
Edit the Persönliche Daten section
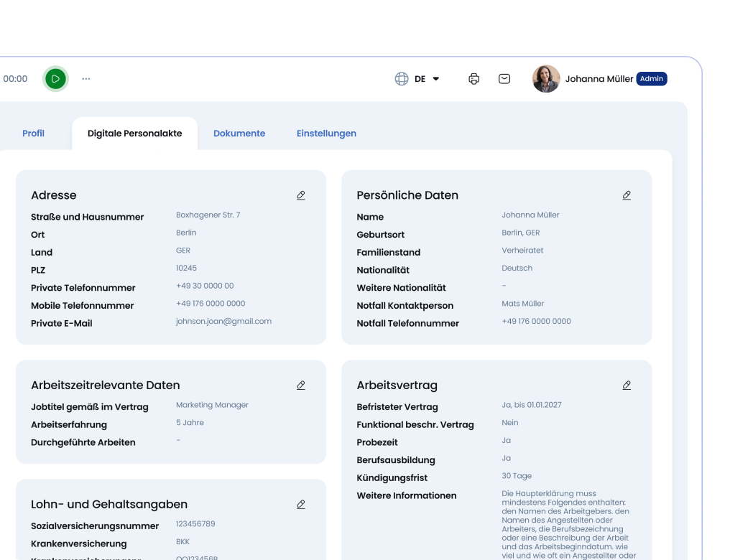pos(627,195)
